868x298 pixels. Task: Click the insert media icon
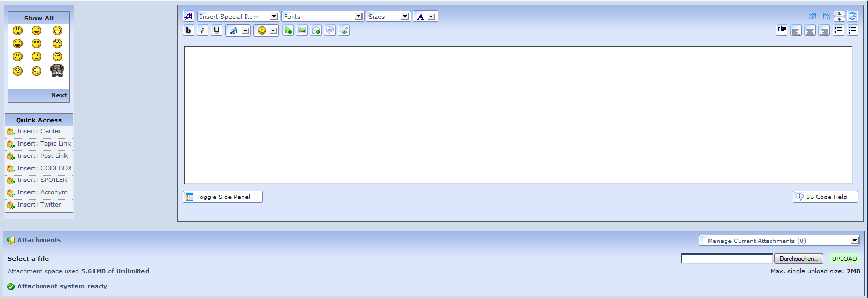[x=344, y=31]
